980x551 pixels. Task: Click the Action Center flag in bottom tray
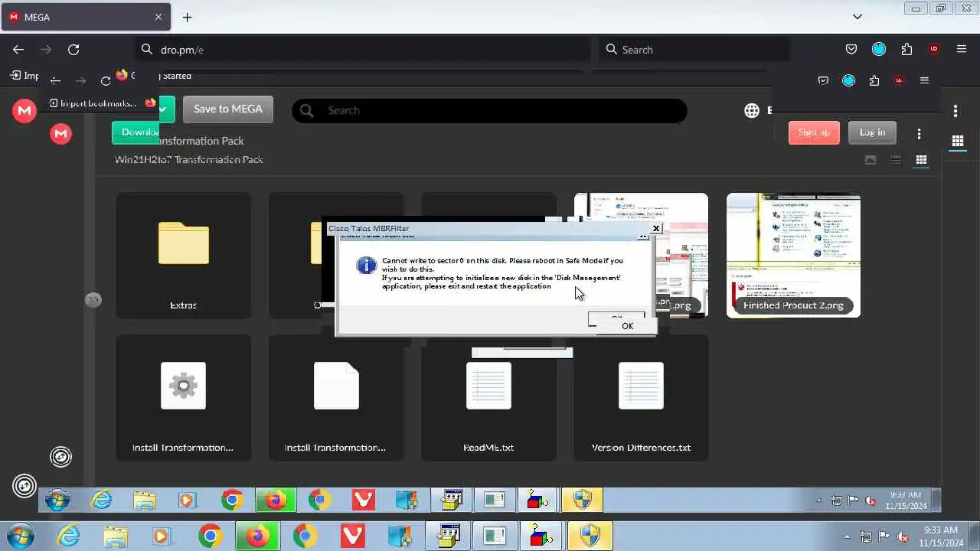(x=885, y=536)
